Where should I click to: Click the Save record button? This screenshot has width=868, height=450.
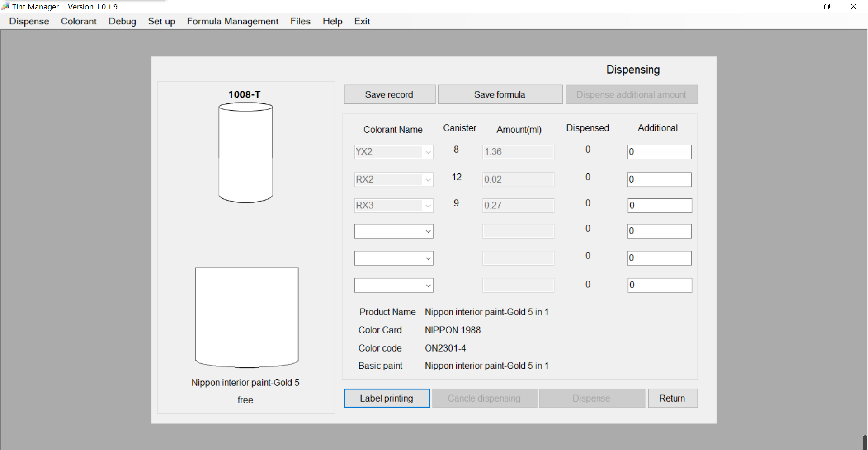(x=390, y=94)
